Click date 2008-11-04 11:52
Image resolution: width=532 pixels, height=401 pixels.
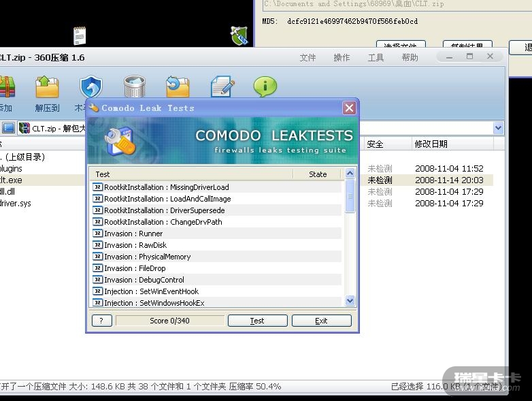click(x=449, y=168)
